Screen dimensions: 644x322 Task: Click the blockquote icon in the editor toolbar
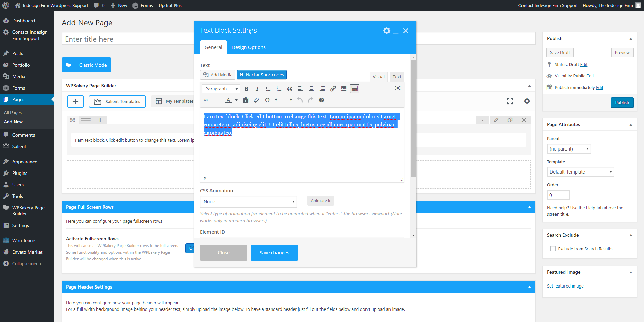tap(290, 89)
